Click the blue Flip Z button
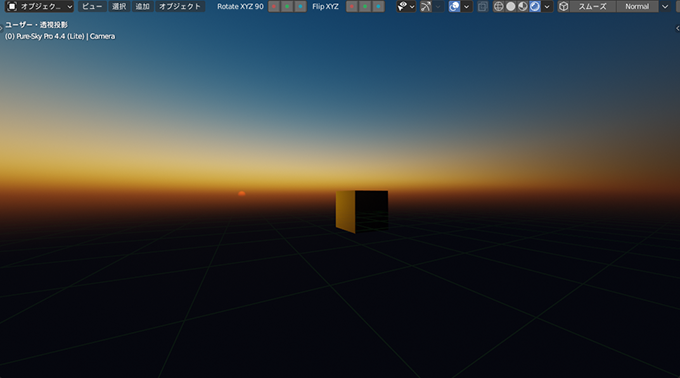Viewport: 680px width, 378px height. click(378, 7)
